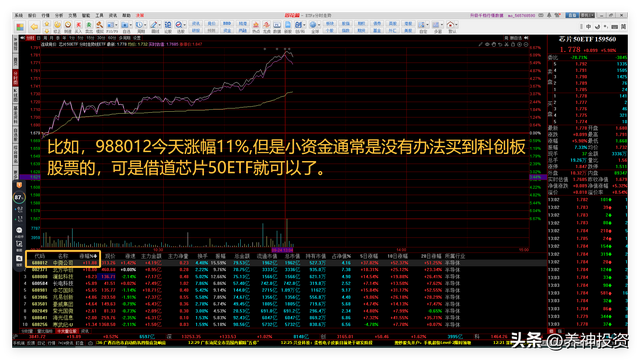Screen dimensions: 640x360
Task: Open the colorful grid home icon
Action: click(20, 27)
